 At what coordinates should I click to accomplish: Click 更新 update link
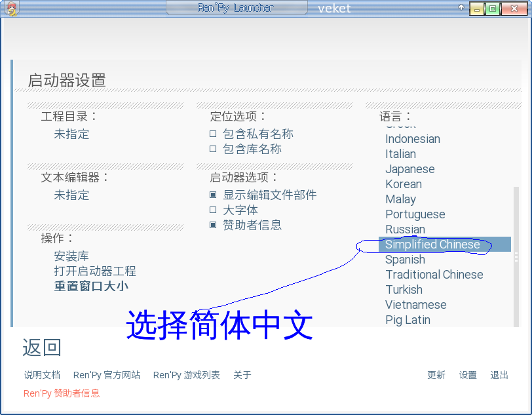click(436, 375)
